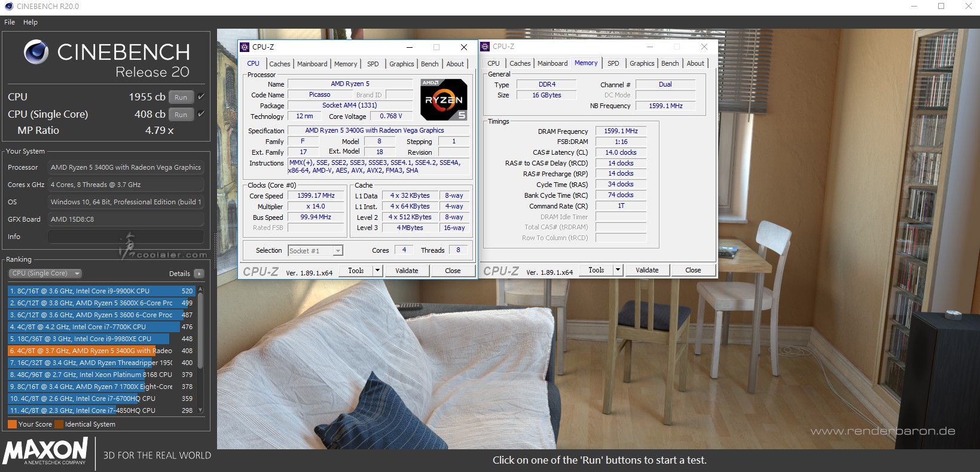Click the orange Your Score legend swatch
This screenshot has width=980, height=472.
[x=12, y=424]
